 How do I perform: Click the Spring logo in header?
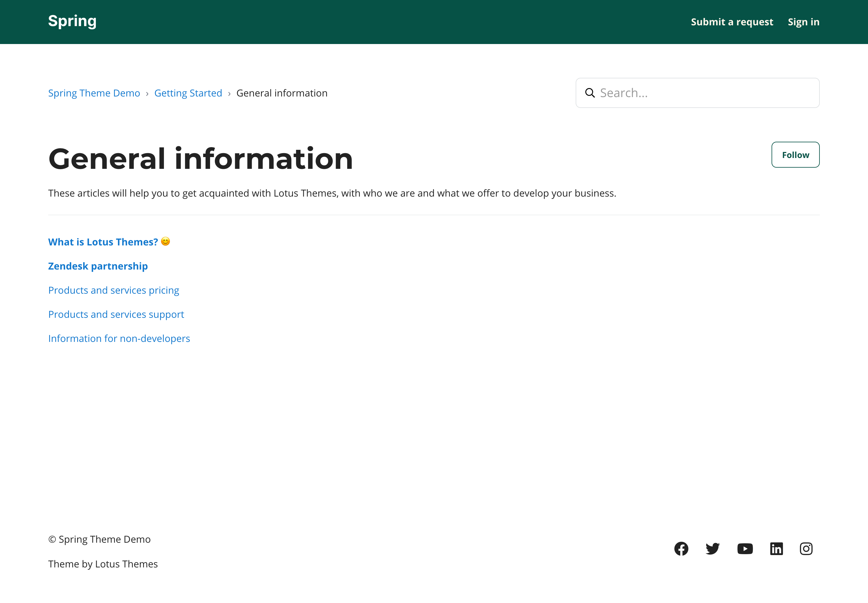coord(72,21)
